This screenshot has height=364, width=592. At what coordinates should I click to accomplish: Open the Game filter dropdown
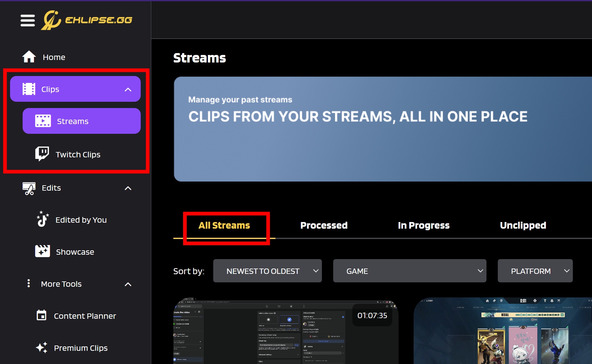coord(409,271)
